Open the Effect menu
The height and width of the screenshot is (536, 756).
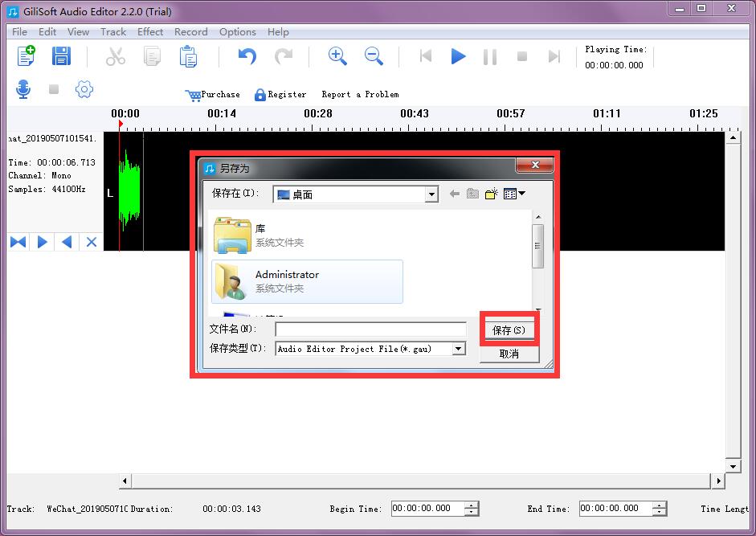(x=150, y=32)
